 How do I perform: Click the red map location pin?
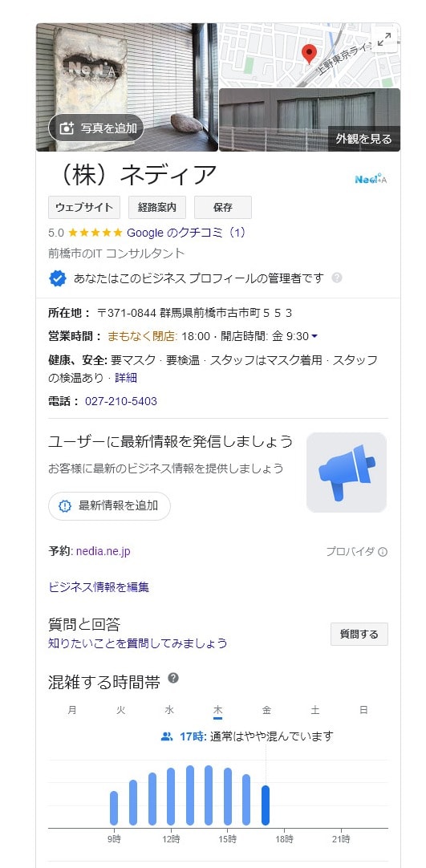tap(309, 54)
